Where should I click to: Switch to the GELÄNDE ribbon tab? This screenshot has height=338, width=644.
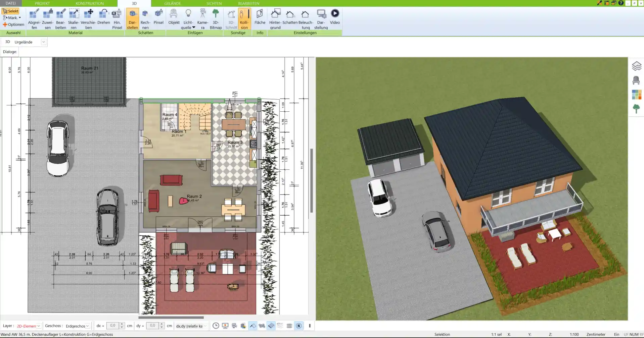(172, 3)
